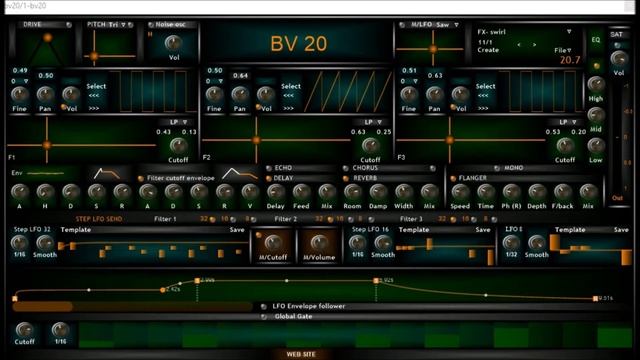Toggle Filter cutoff envelope LED
Screen dimensions: 640x360
pyautogui.click(x=141, y=178)
